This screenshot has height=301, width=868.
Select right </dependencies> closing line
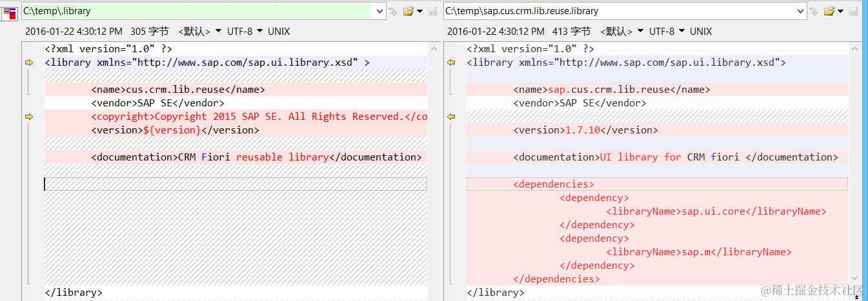click(x=657, y=279)
